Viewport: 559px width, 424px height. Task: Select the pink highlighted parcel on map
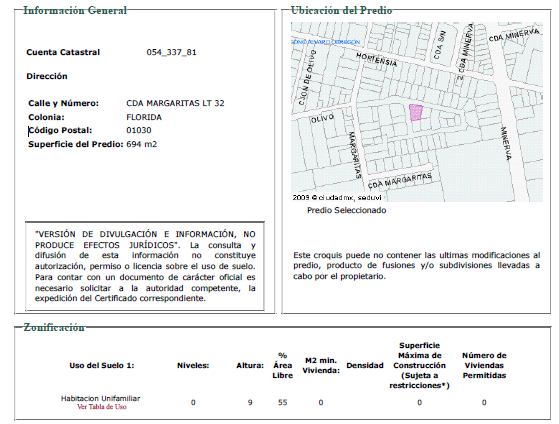[416, 112]
